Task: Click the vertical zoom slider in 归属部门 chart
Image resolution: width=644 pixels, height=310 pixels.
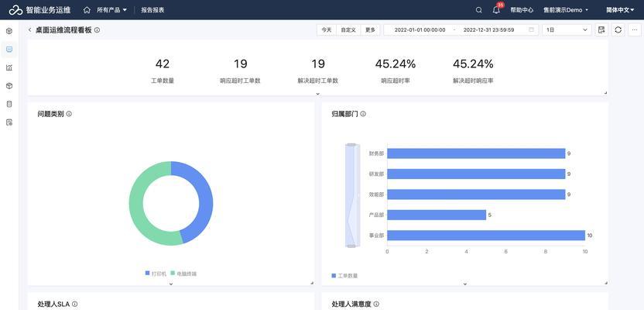Action: (x=351, y=195)
